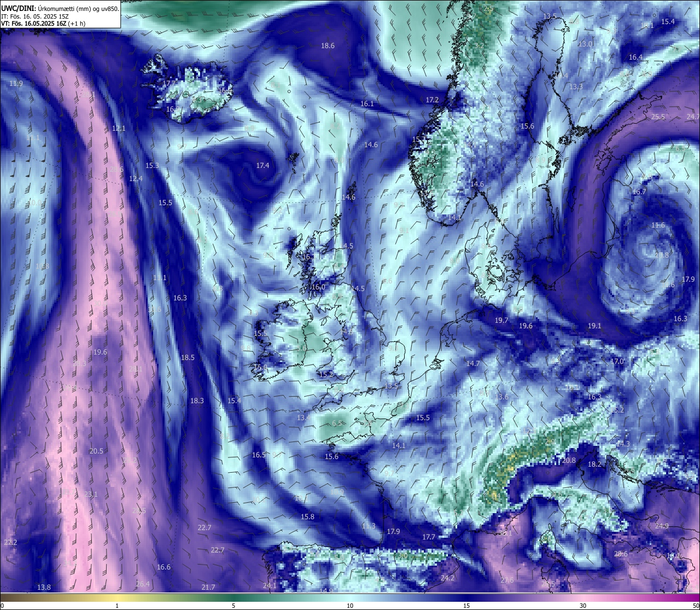Click the 'IT: Fös. 16. 05. 2025 15Z' line
The width and height of the screenshot is (700, 610).
click(x=35, y=16)
